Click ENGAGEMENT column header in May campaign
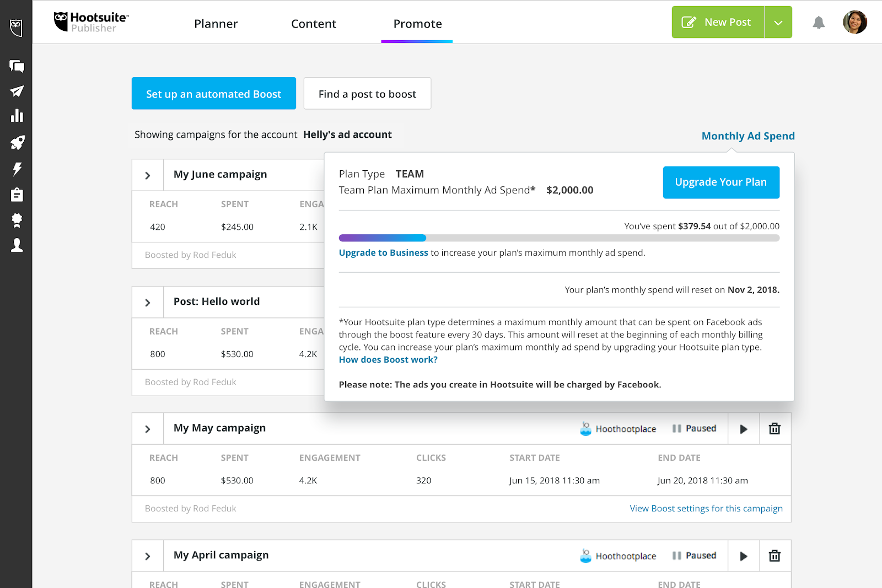 coord(330,458)
